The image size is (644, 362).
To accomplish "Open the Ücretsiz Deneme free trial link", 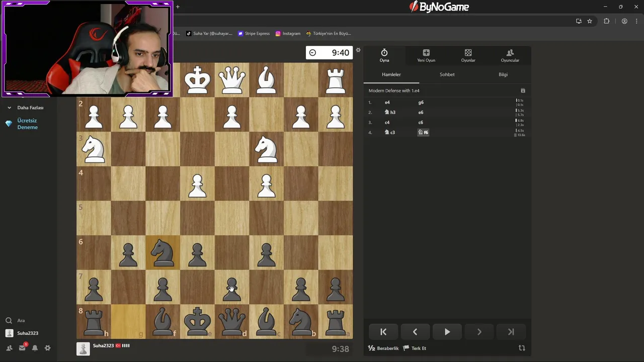I will click(x=28, y=124).
